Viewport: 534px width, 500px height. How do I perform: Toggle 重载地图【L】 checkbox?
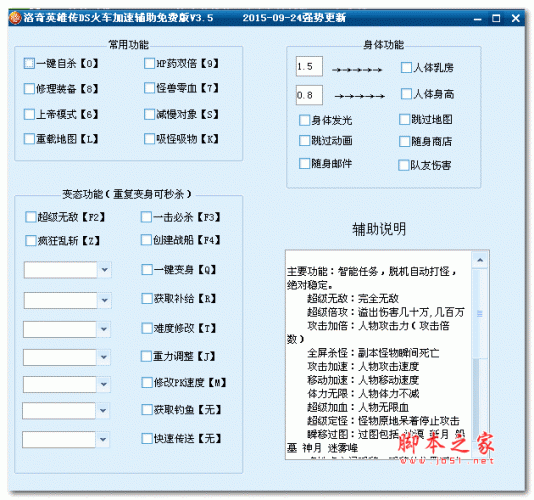[29, 139]
